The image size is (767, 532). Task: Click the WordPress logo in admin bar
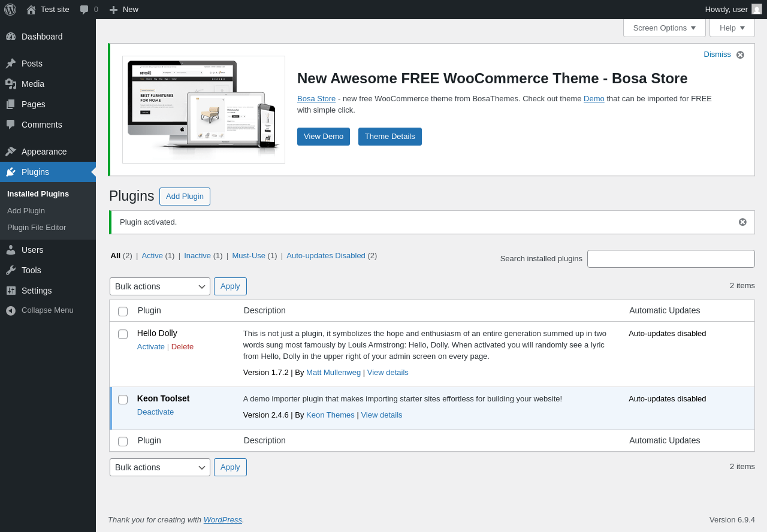coord(10,10)
